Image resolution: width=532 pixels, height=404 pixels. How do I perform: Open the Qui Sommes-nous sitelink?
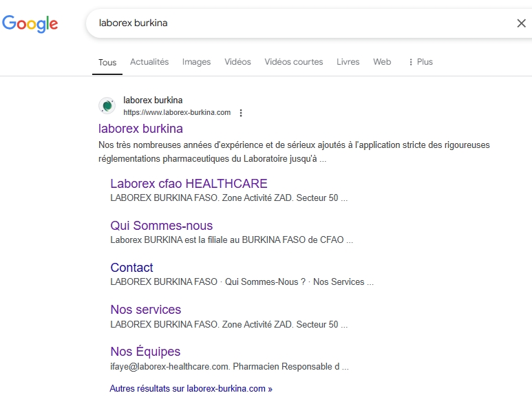click(x=162, y=226)
